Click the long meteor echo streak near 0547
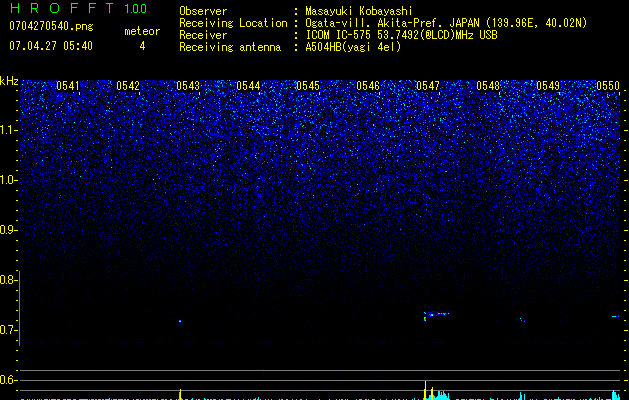This screenshot has height=400, width=629. [437, 314]
